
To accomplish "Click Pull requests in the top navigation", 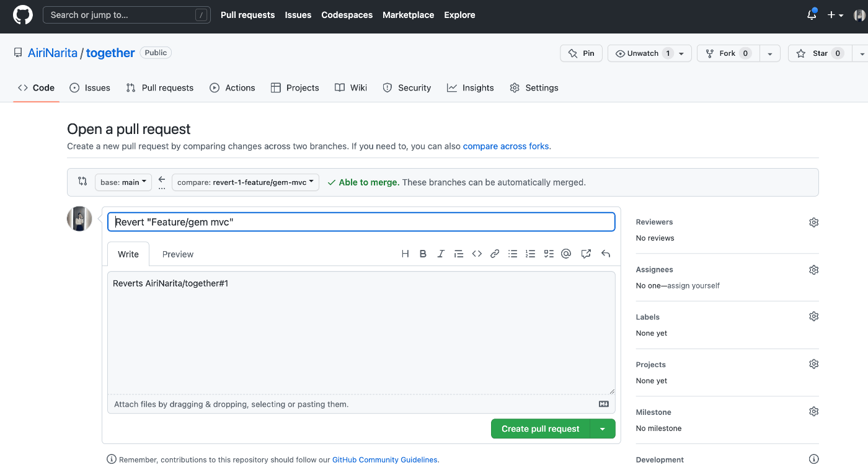I will [x=247, y=15].
